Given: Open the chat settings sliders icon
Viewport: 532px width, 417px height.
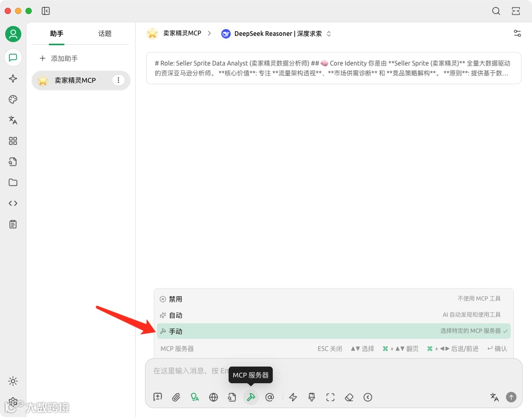Looking at the screenshot, I should pos(517,33).
